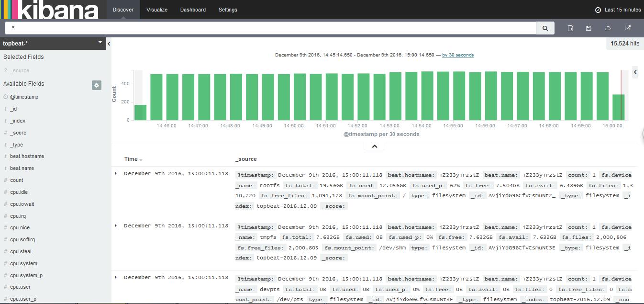Open field settings gear icon
The image size is (644, 304).
click(97, 85)
